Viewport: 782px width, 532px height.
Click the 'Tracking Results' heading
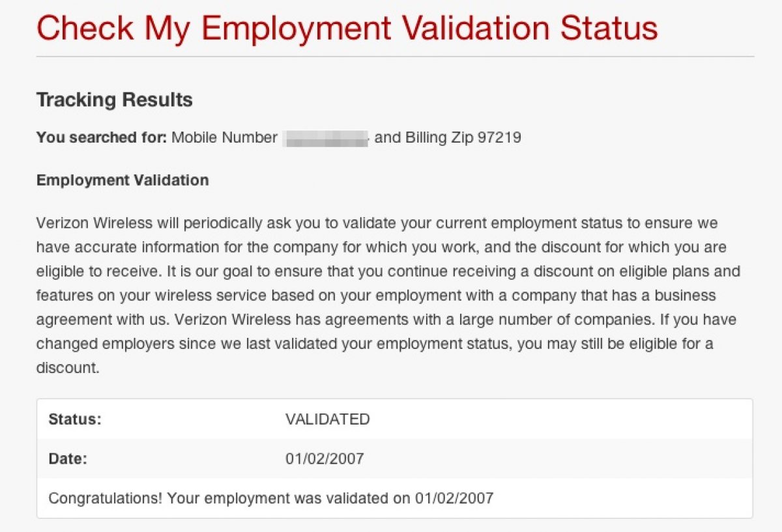tap(115, 100)
